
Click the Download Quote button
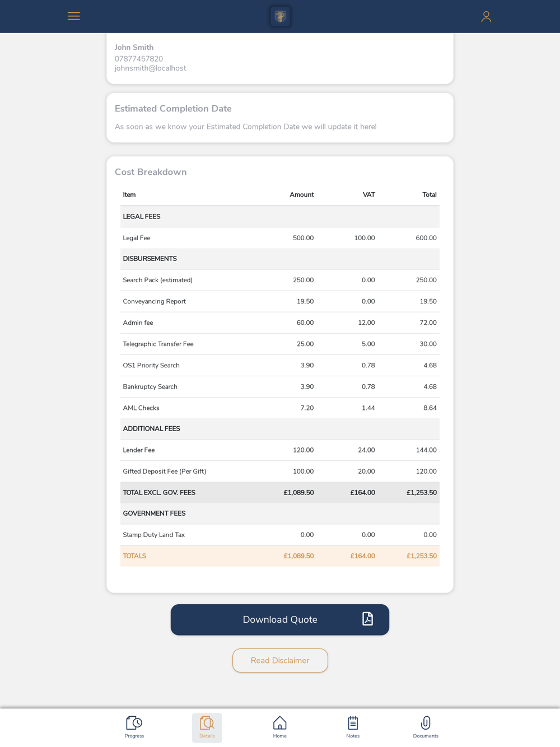click(280, 619)
